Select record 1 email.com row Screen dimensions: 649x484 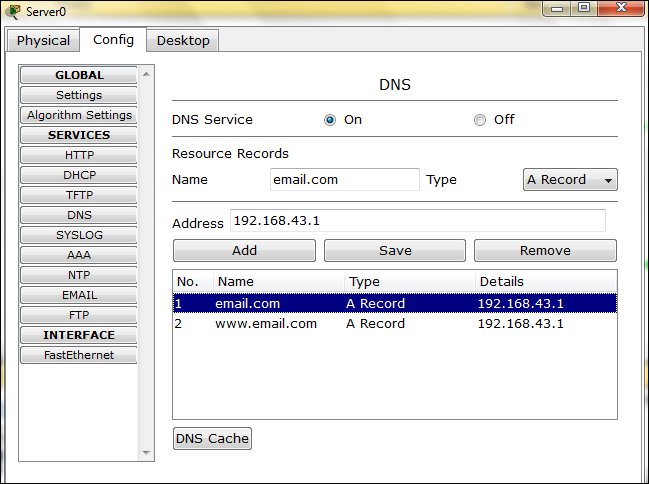point(395,303)
